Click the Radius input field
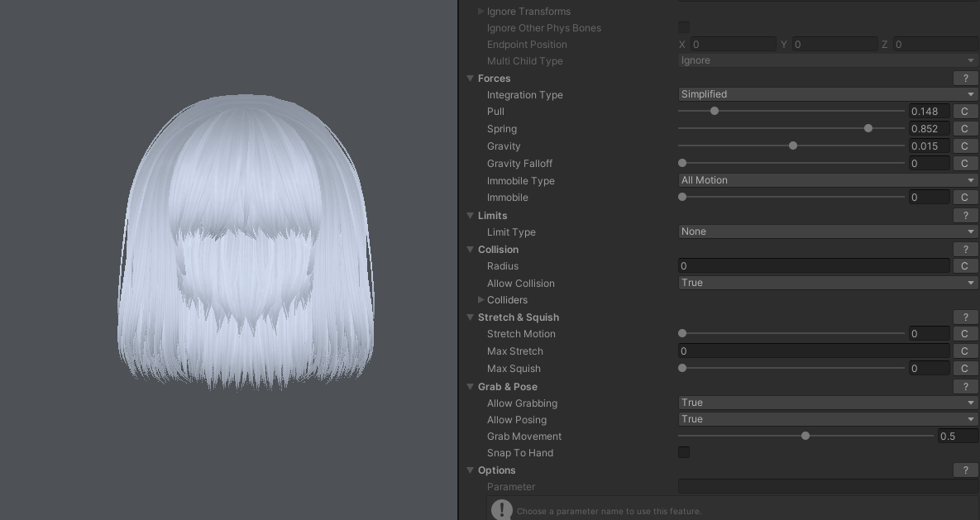The width and height of the screenshot is (980, 520). (x=814, y=265)
